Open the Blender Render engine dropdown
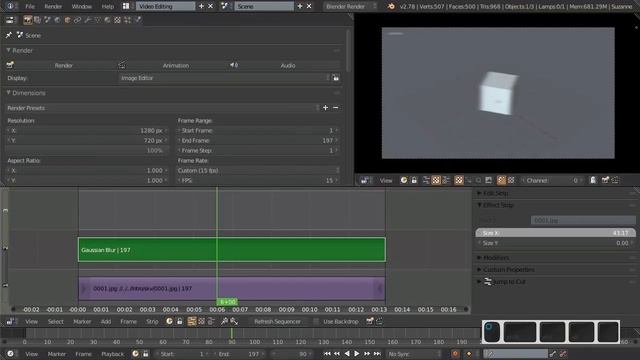This screenshot has width=640, height=360. [350, 6]
